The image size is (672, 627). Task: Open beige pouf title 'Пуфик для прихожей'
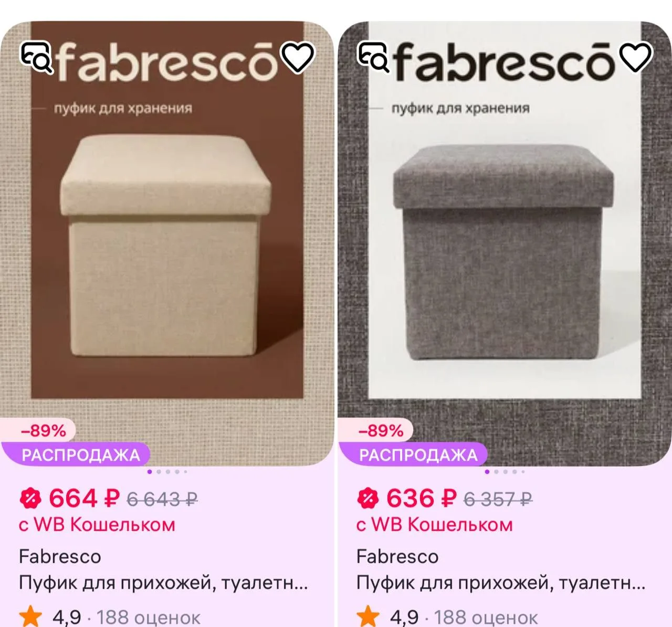[x=163, y=583]
